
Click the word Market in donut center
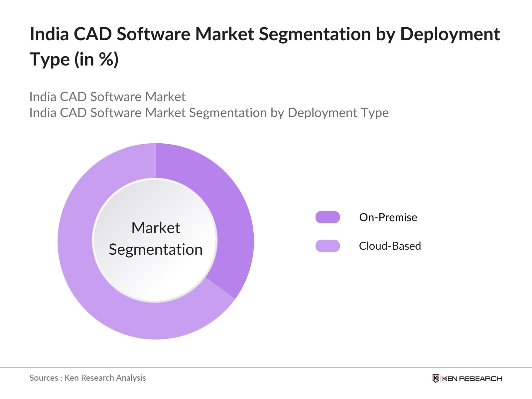[x=156, y=228]
